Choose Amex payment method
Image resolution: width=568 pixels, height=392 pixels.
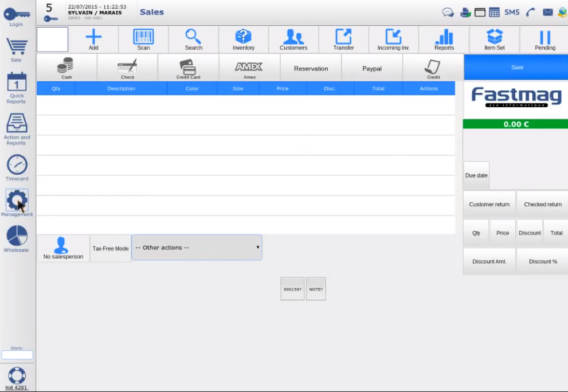coord(249,68)
